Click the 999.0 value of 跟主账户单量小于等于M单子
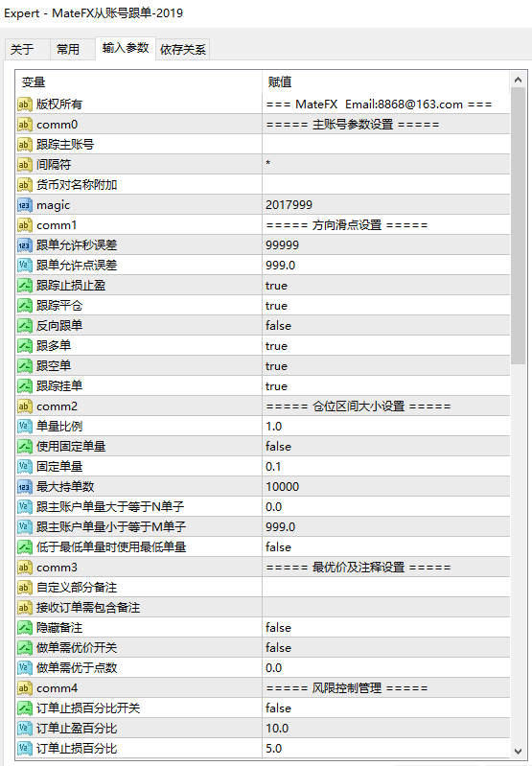Screen dimensions: 532x766 click(281, 526)
